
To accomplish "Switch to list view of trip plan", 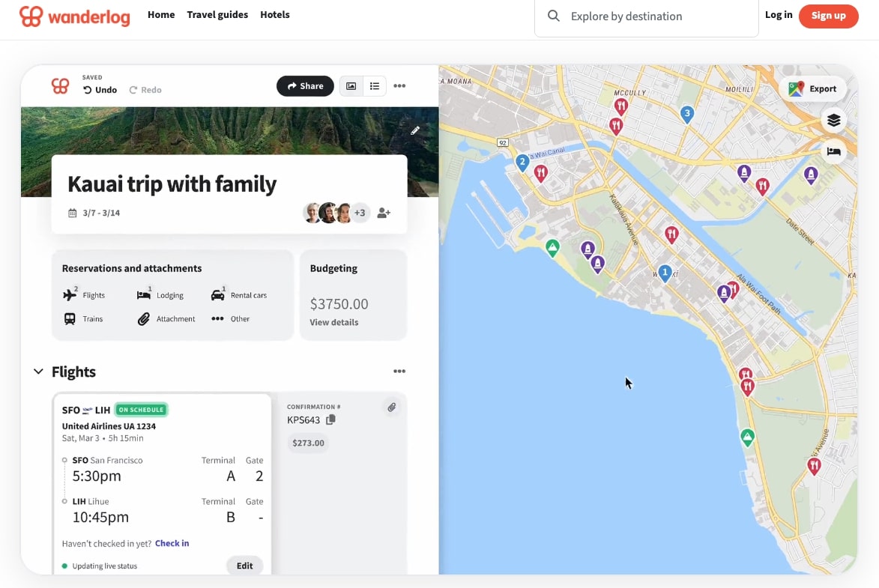I will point(375,85).
